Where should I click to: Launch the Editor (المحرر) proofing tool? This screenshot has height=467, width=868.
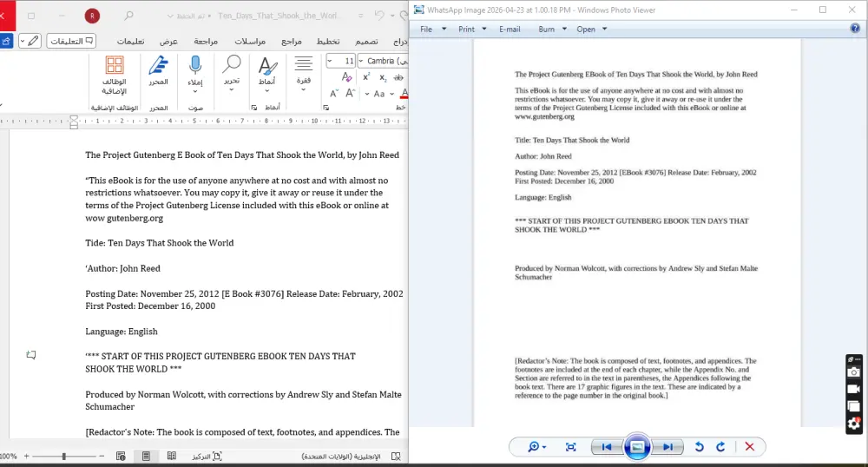click(158, 71)
